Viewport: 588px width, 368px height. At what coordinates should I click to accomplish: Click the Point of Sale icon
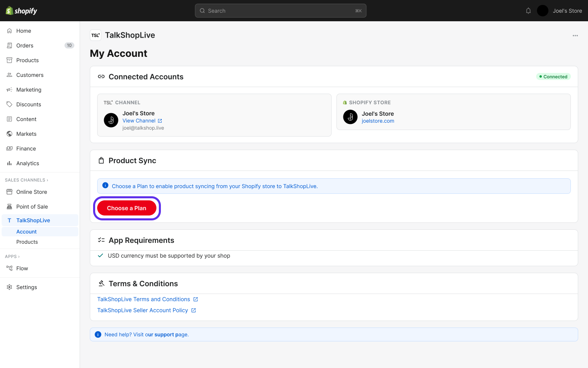[x=9, y=206]
